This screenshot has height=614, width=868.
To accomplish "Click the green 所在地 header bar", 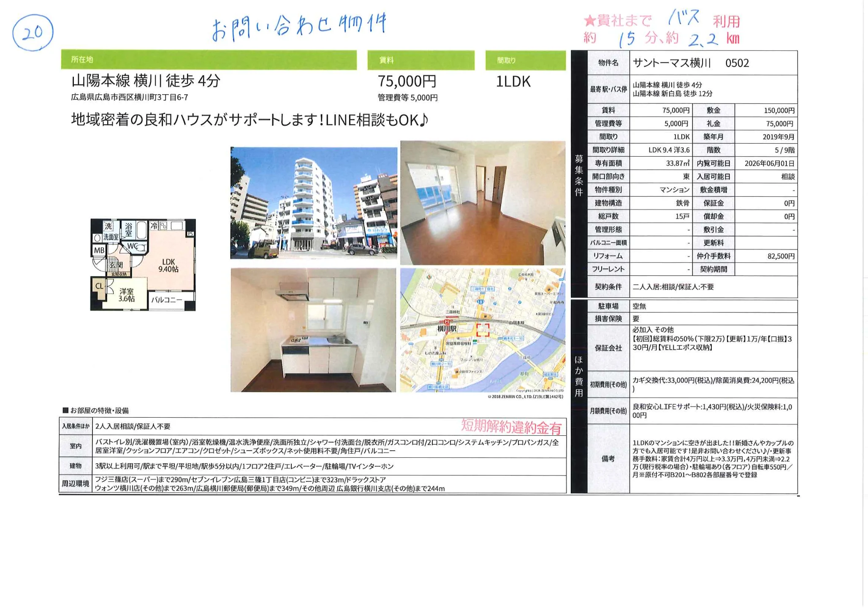I will point(209,60).
